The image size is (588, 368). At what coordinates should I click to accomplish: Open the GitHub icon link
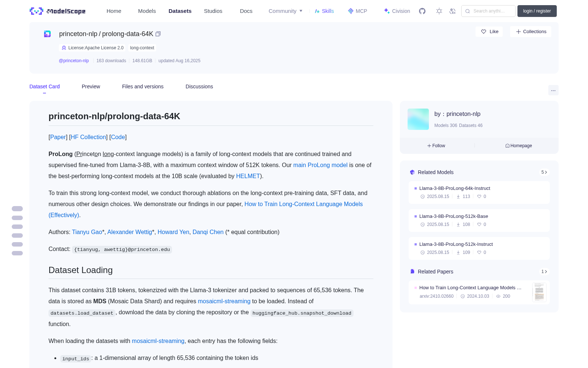click(x=422, y=11)
